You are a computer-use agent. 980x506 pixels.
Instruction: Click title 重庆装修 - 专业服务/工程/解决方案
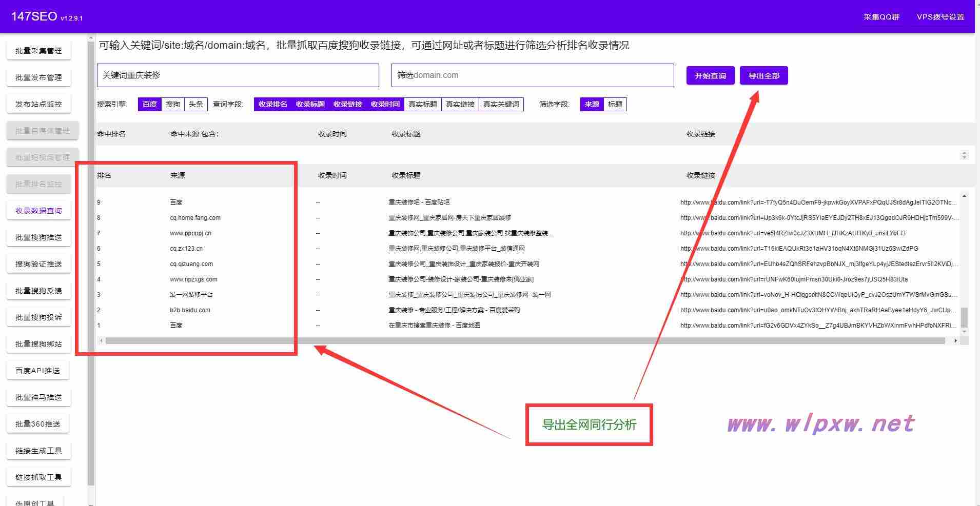[x=454, y=310]
